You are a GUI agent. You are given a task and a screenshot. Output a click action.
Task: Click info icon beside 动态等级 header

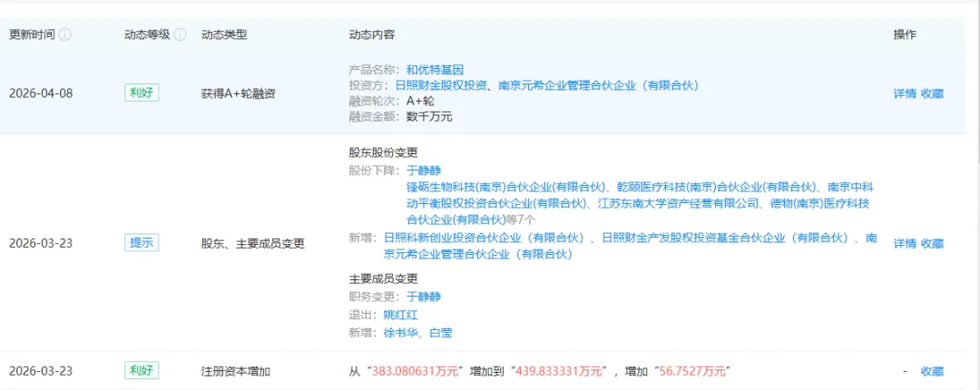click(181, 35)
